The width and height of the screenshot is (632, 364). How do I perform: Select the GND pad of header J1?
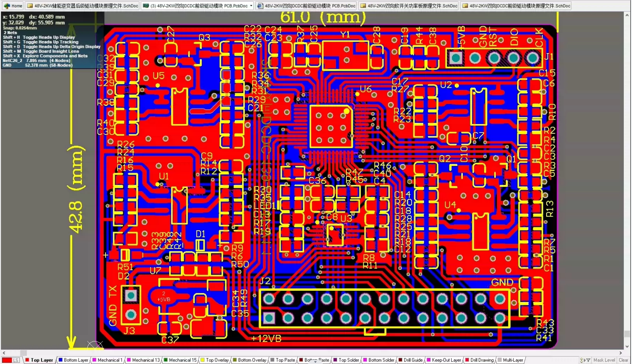[475, 58]
